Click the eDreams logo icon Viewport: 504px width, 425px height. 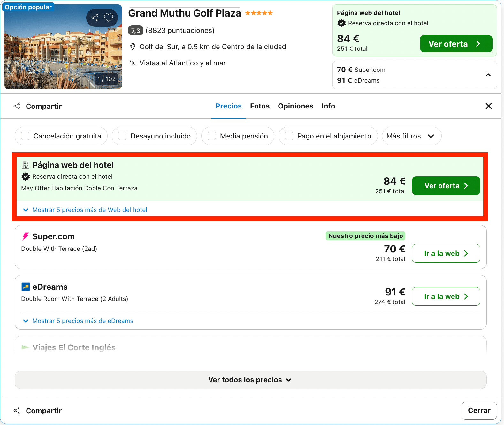point(26,287)
